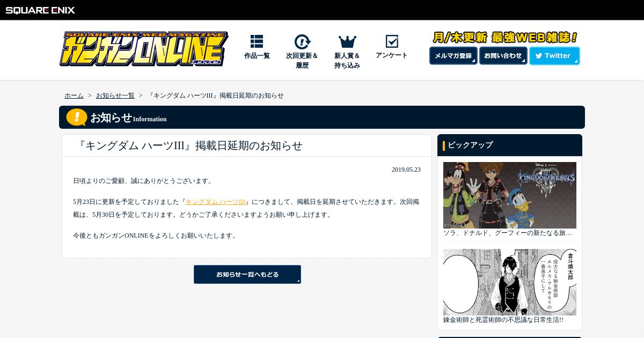
Task: Click the orange exclamation information icon
Action: point(77,117)
